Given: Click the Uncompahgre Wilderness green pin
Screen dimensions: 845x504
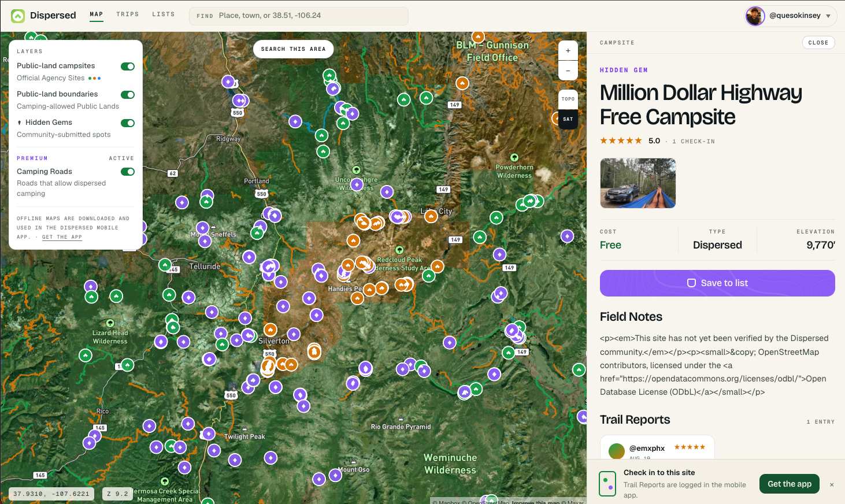Looking at the screenshot, I should point(357,170).
